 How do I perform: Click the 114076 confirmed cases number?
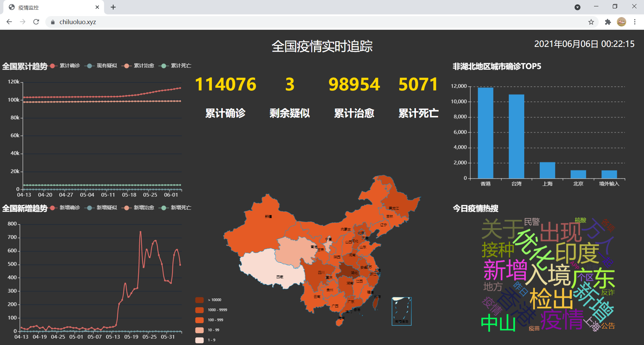coord(225,84)
